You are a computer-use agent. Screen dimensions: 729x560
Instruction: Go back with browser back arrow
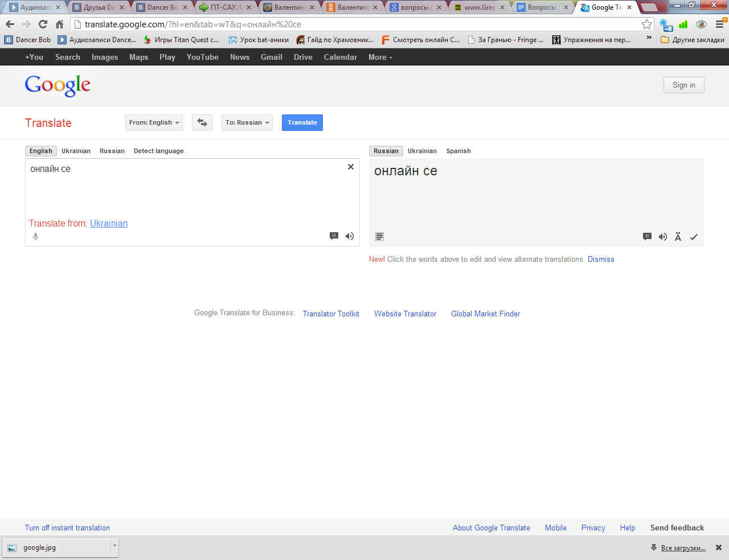click(10, 24)
